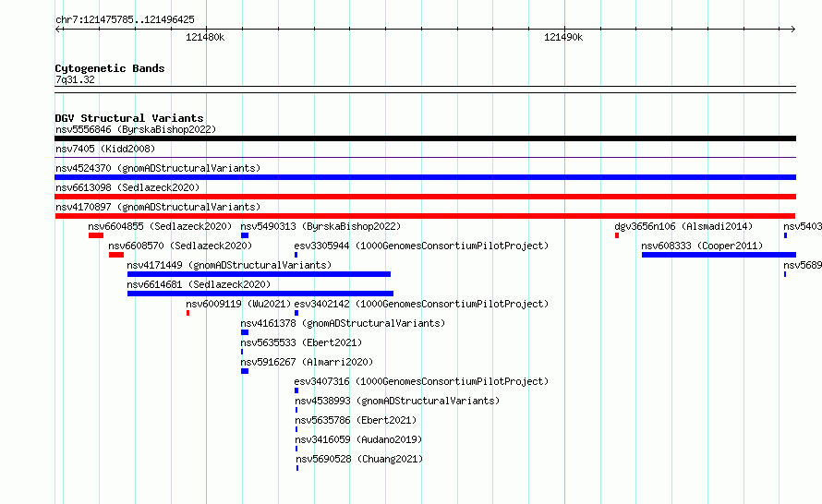Viewport: 822px width, 504px height.
Task: Click the 121480k ruler tick label
Action: pos(205,37)
